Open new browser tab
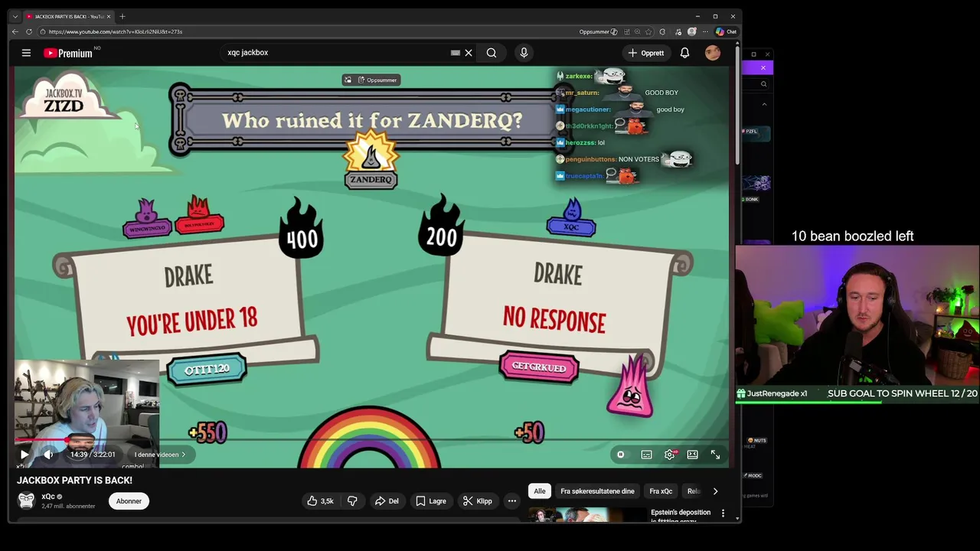Viewport: 980px width, 551px height. (x=122, y=16)
